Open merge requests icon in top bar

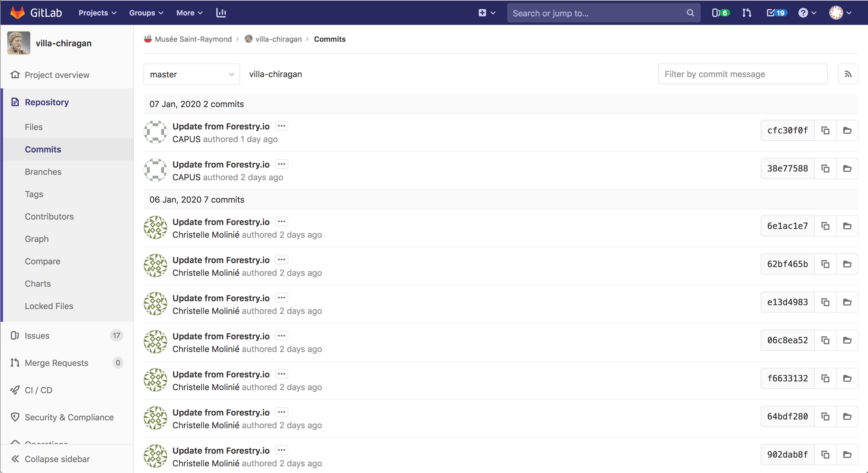(747, 13)
